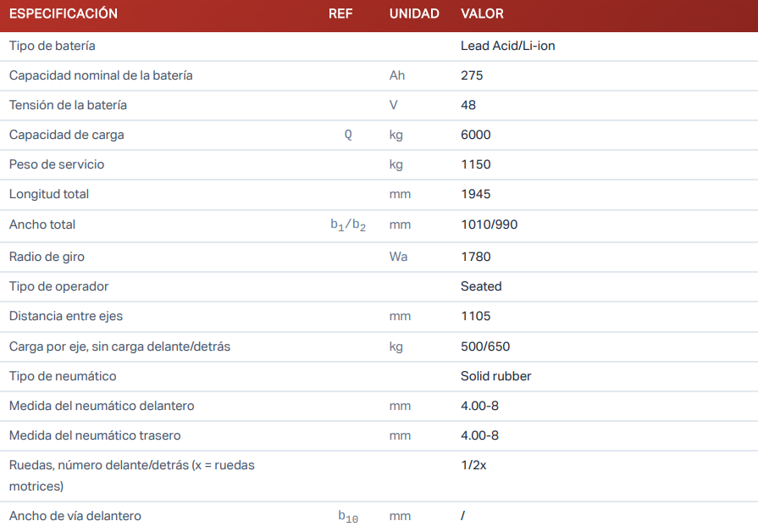Click the 500/650 axle load value

pos(485,346)
